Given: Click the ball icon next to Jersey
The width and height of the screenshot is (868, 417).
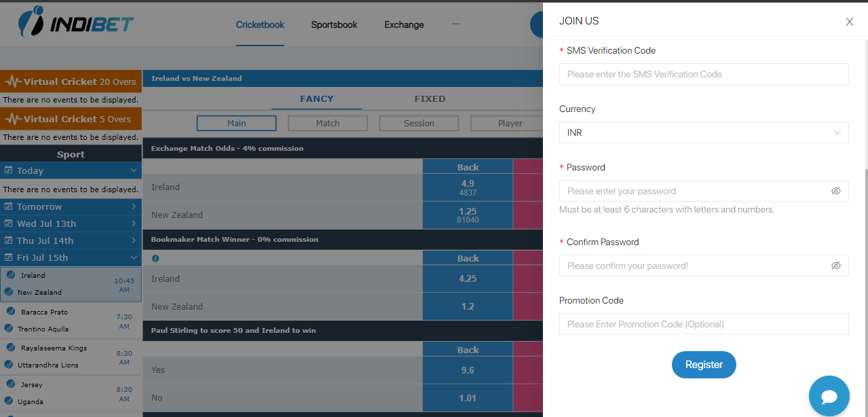Looking at the screenshot, I should click(x=11, y=384).
